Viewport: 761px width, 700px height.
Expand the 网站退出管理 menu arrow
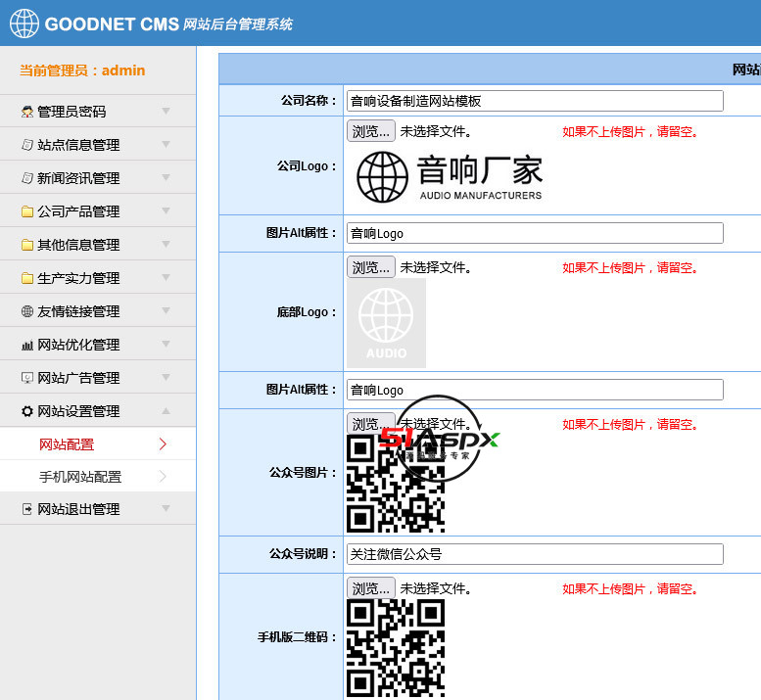coord(166,508)
